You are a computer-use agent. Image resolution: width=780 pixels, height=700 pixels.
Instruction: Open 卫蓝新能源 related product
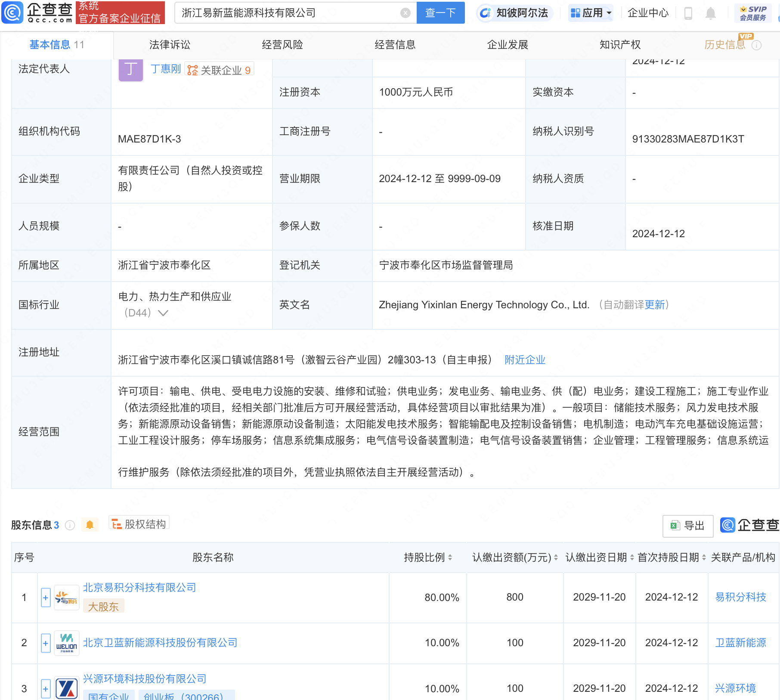740,643
